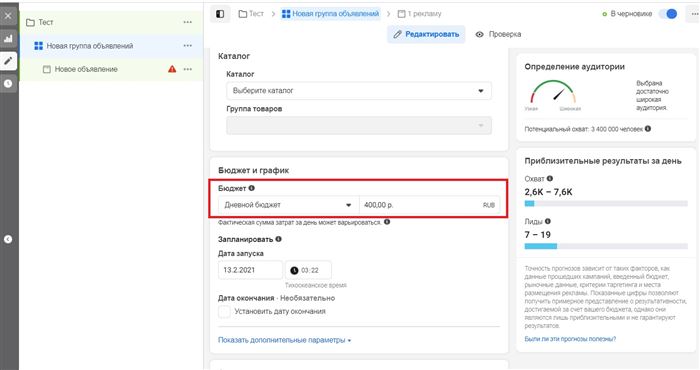700x370 pixels.
Task: Click the Охват estimate 2,6K – 7,6K
Action: pos(548,192)
